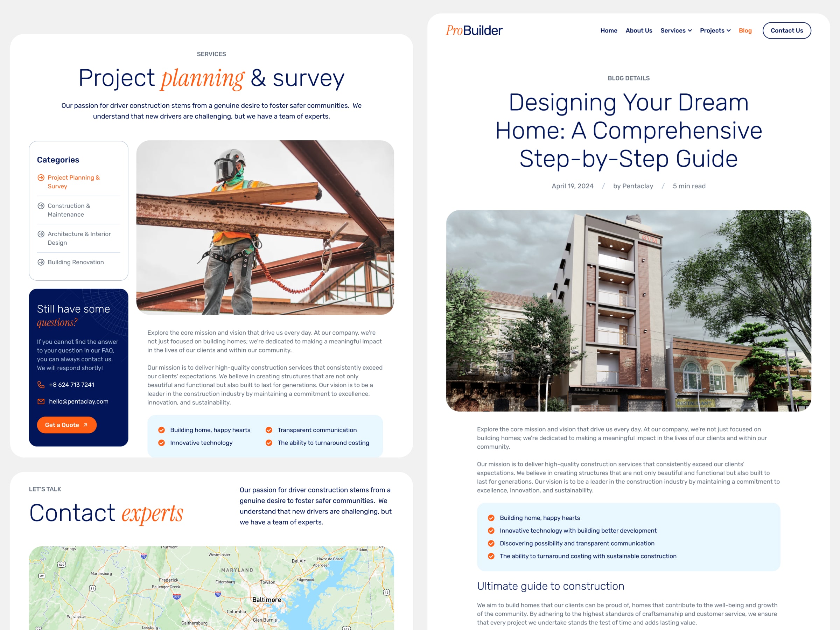
Task: Toggle the Transparent communication checkbox
Action: [x=268, y=429]
